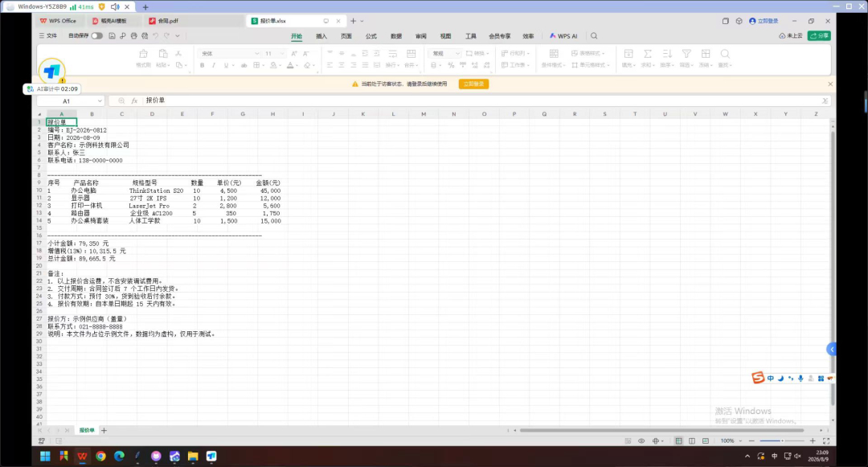Open the Page (页面) ribbon tab

(346, 36)
